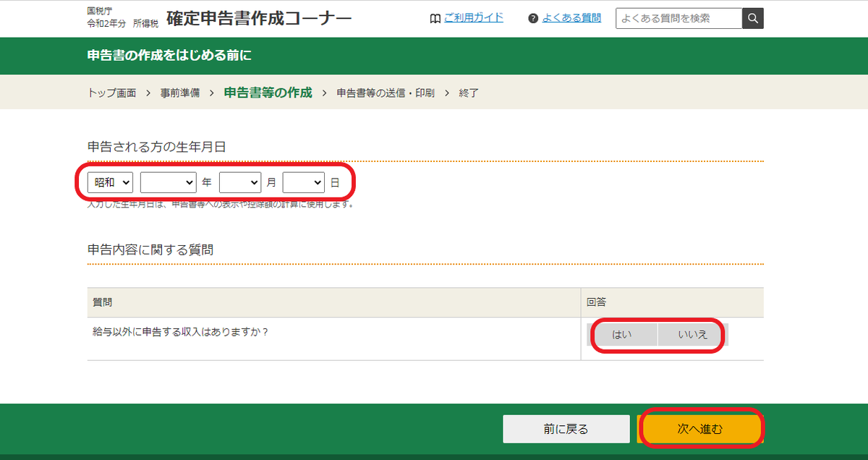Answer いいえ to the non-salary income question

click(x=692, y=335)
